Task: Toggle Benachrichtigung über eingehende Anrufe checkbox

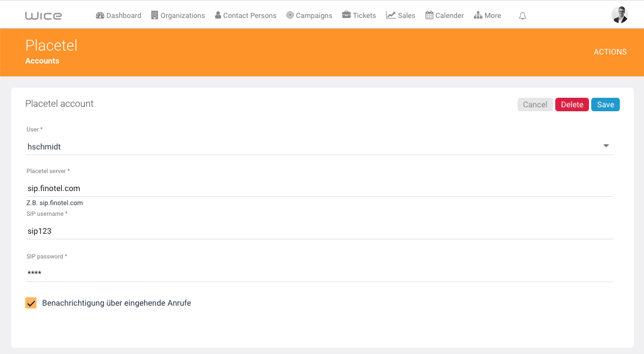Action: (x=31, y=303)
